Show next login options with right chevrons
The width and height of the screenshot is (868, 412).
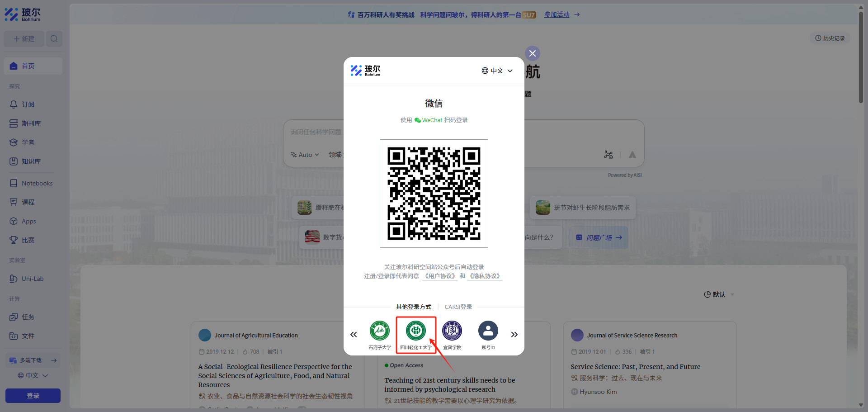click(x=514, y=335)
